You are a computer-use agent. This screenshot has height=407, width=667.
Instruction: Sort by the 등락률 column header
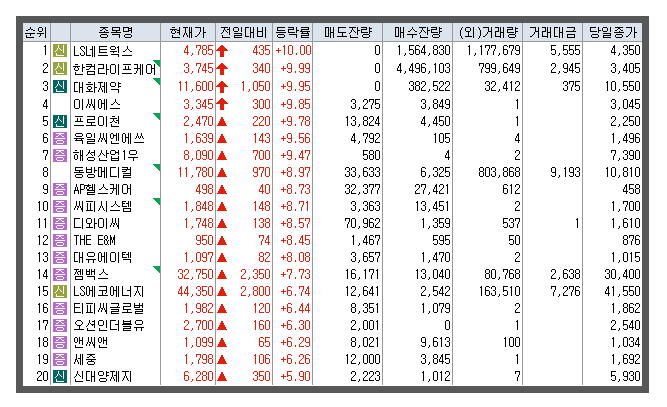293,32
